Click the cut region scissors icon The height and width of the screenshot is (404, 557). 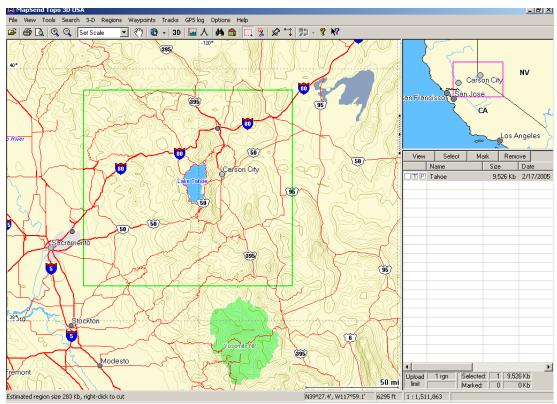(x=261, y=32)
